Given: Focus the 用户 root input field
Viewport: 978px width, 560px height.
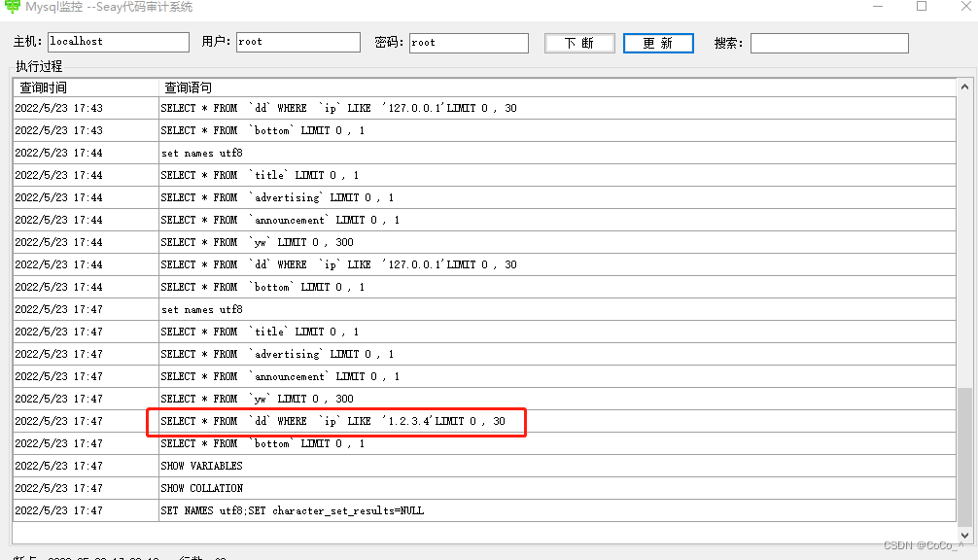Looking at the screenshot, I should [298, 42].
